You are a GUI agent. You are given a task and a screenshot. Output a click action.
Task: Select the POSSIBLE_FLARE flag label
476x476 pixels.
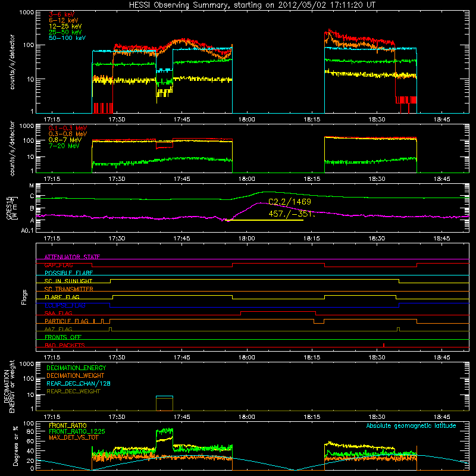click(68, 273)
